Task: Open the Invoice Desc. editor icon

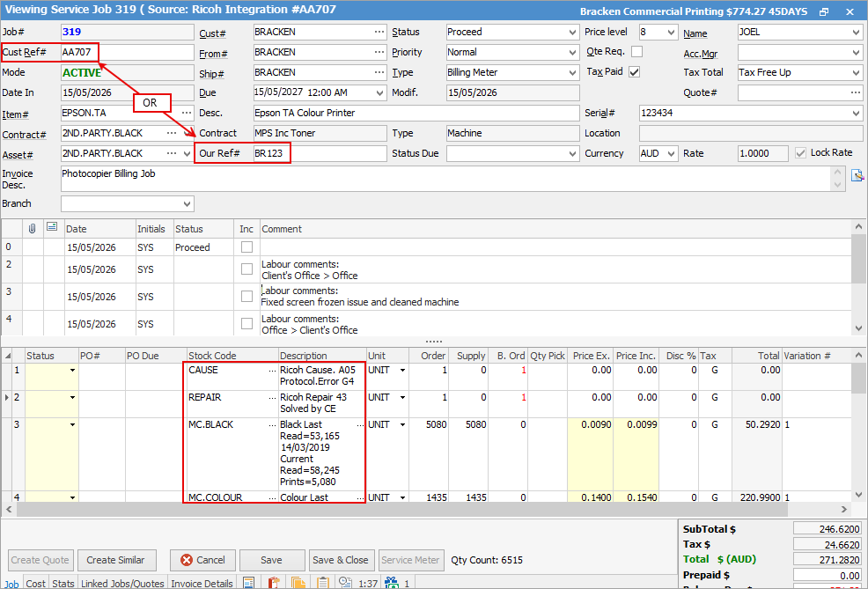Action: coord(857,175)
